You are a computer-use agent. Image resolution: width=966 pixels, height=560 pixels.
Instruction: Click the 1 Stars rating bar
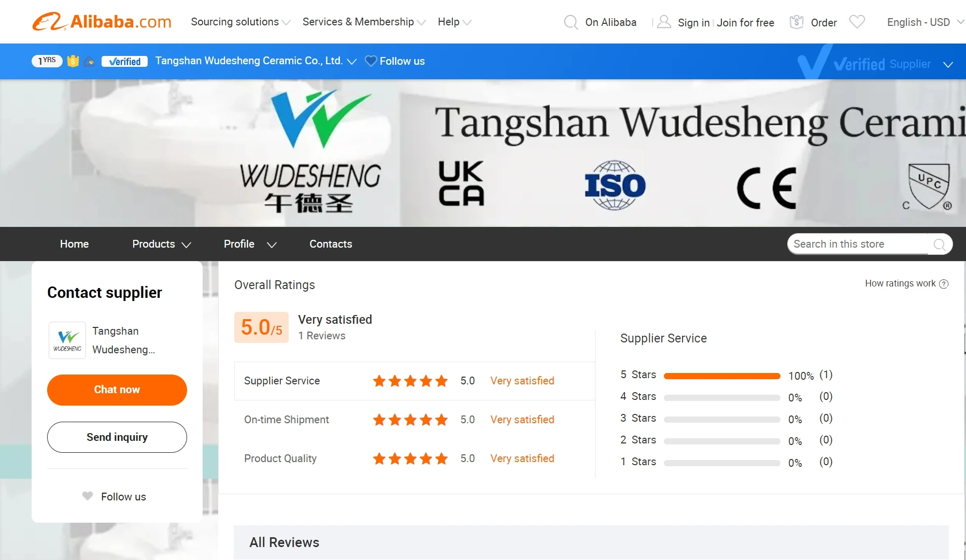(x=722, y=463)
